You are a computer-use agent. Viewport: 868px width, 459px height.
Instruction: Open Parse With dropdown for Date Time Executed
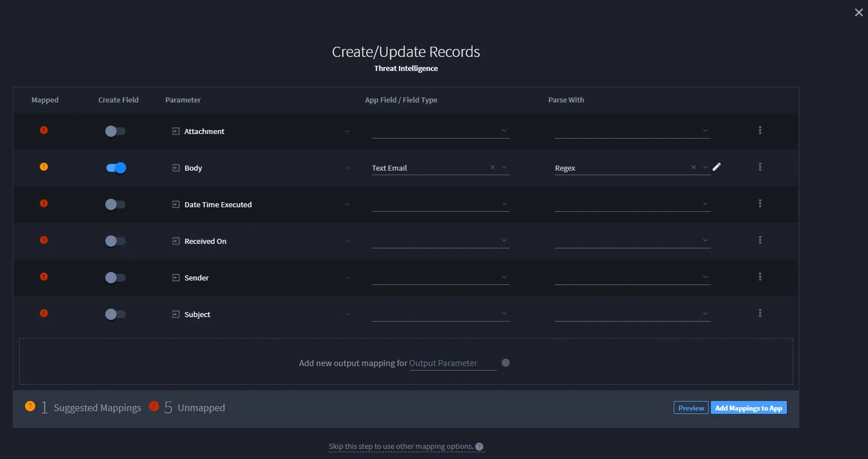click(633, 204)
